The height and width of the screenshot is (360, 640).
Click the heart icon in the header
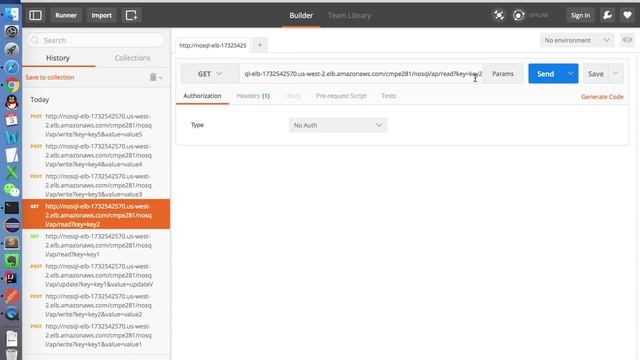tap(628, 16)
